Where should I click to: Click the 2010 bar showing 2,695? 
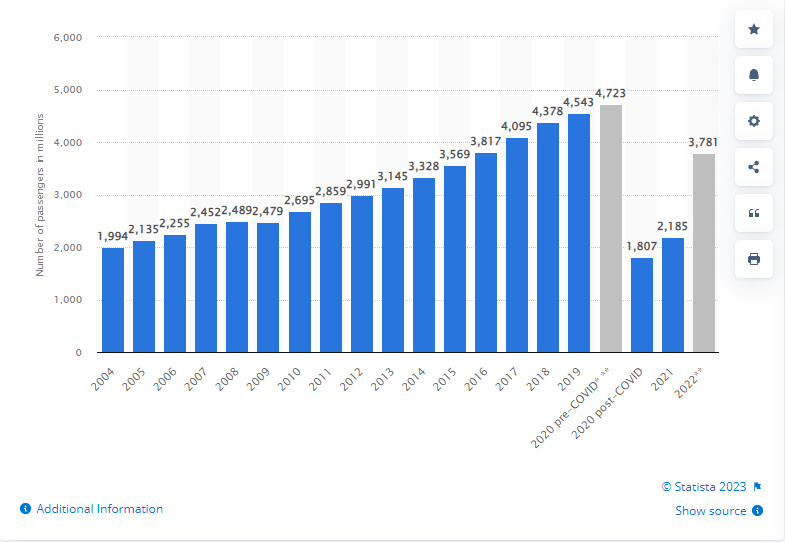pos(299,282)
